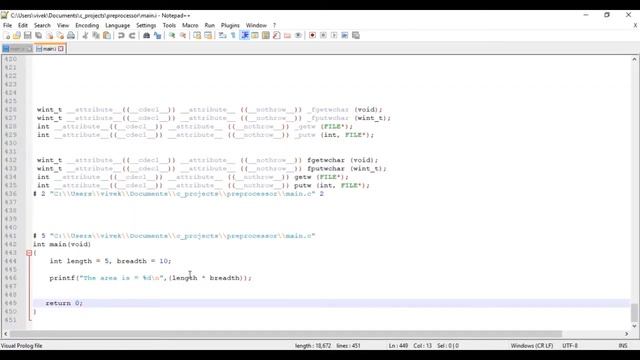Viewport: 640px width, 360px height.
Task: Redo action via toolbar arrow
Action: (132, 36)
